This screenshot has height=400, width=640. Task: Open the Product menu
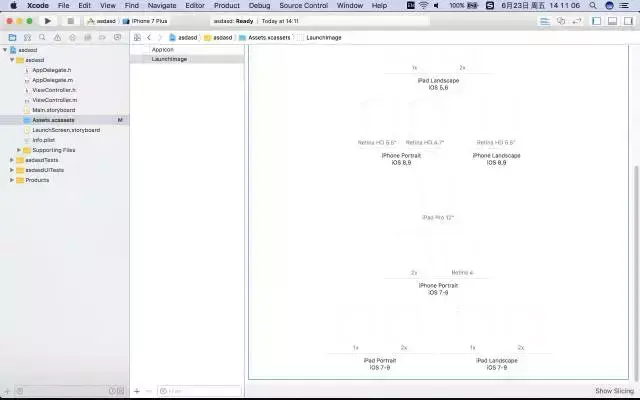pyautogui.click(x=227, y=5)
